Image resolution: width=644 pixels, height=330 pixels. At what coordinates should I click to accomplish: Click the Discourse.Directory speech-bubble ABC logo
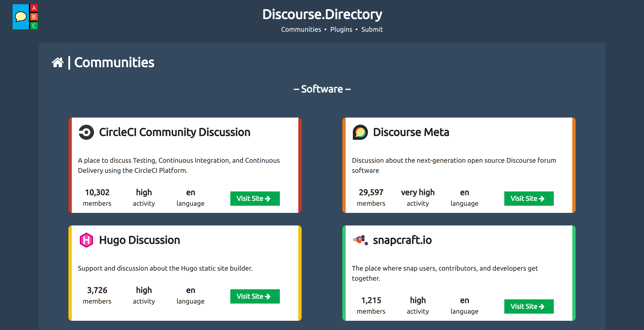[25, 17]
